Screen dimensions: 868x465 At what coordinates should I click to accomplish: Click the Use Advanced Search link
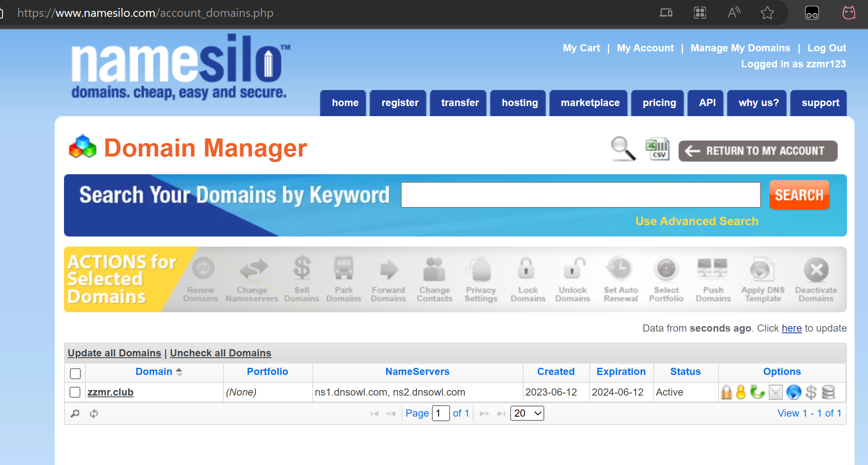pos(697,221)
